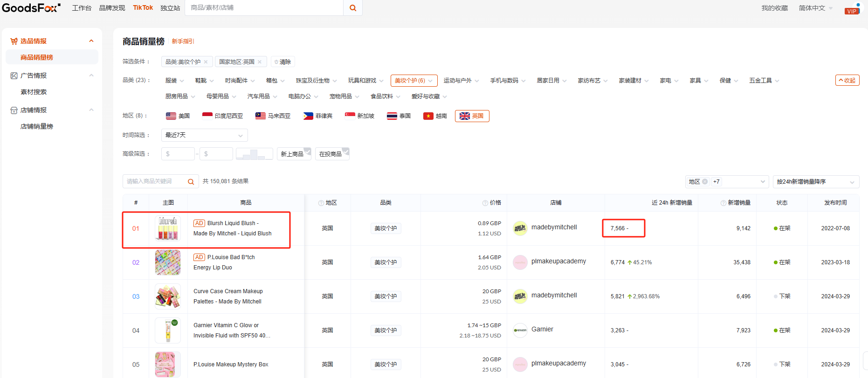Click the VIP badge avatar

point(852,9)
